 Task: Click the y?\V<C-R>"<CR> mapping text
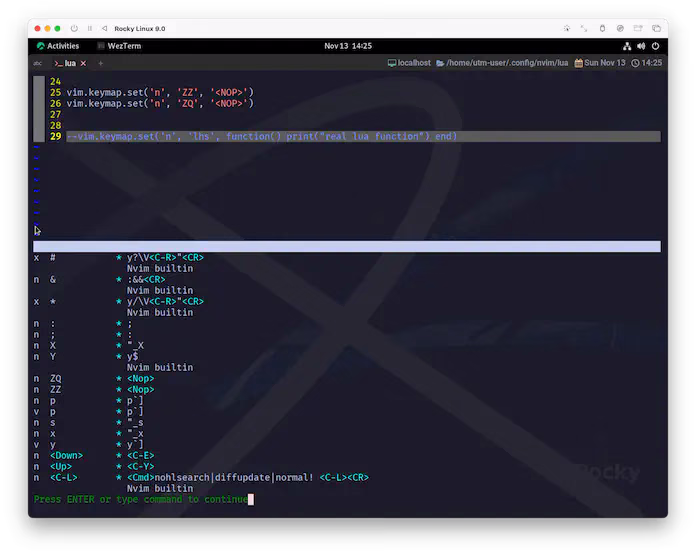(x=165, y=258)
